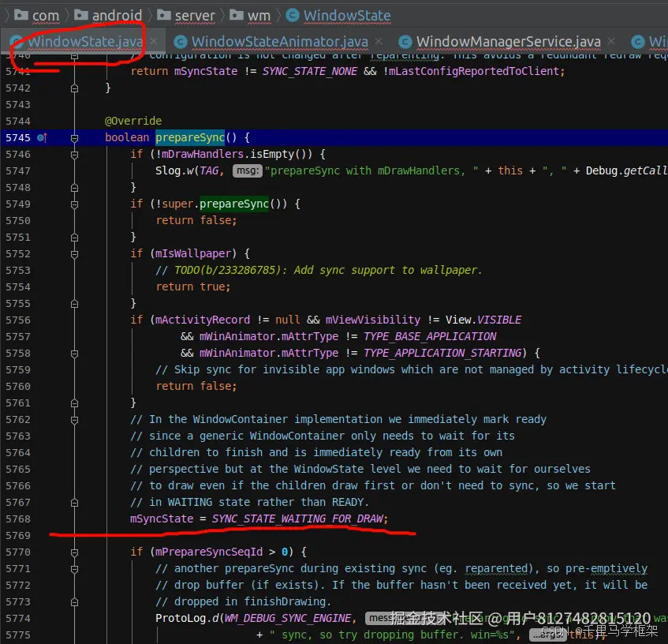Click the override gutter icon on line 5745

click(42, 137)
